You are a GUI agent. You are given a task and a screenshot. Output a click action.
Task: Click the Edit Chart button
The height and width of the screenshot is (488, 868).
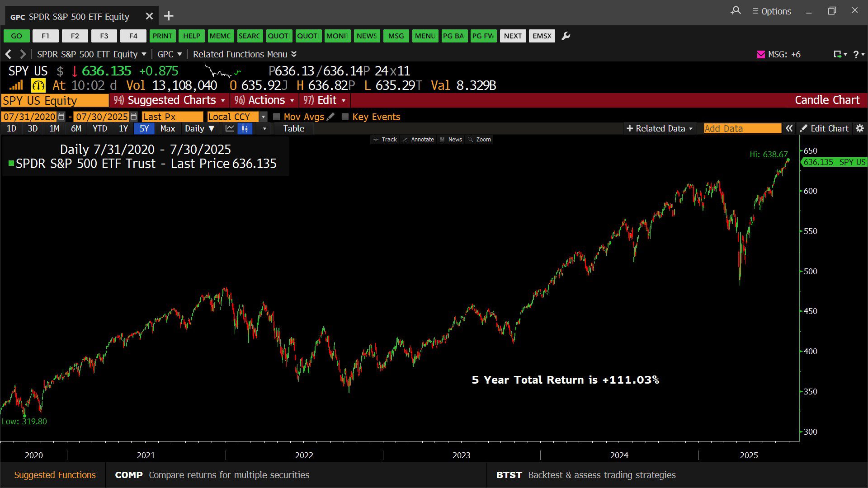coord(824,128)
